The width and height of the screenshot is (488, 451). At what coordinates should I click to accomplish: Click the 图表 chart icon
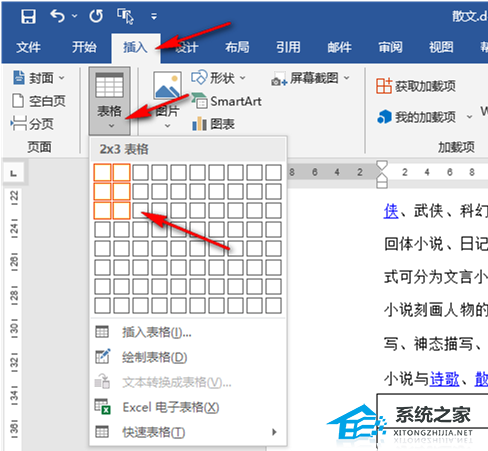[199, 124]
